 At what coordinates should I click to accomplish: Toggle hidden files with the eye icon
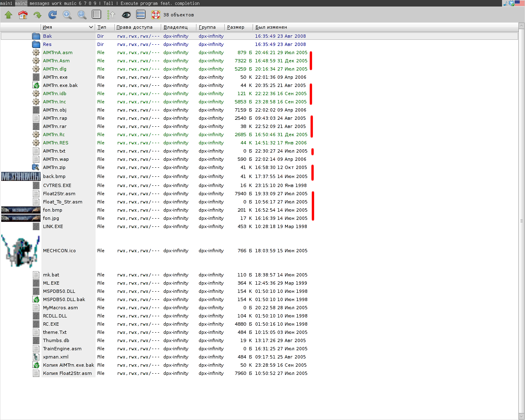(126, 15)
